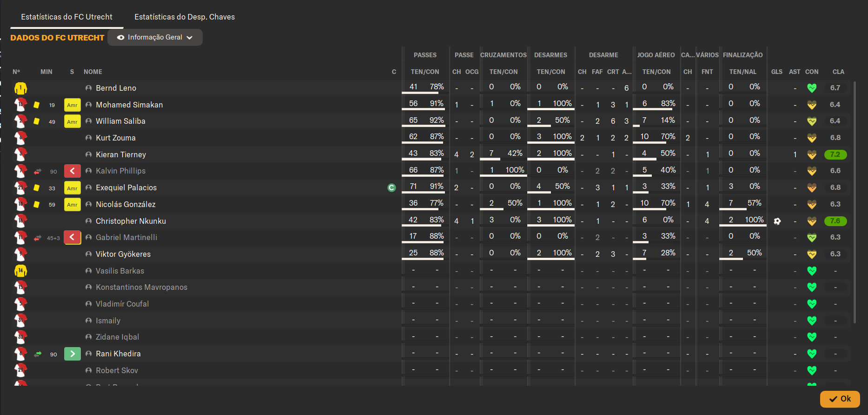Open the Informação Geral view dropdown

(x=155, y=37)
